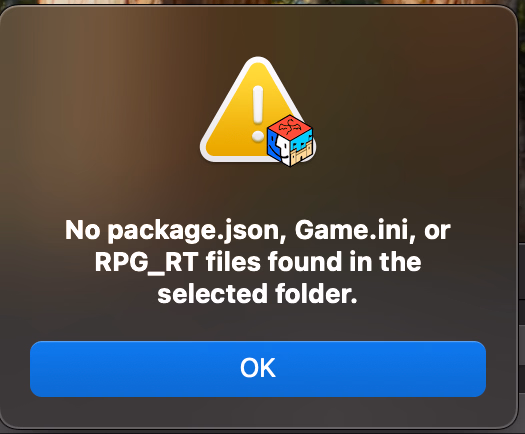The width and height of the screenshot is (525, 434).
Task: Click the words 'selected folder.' in the message
Action: coord(257,294)
